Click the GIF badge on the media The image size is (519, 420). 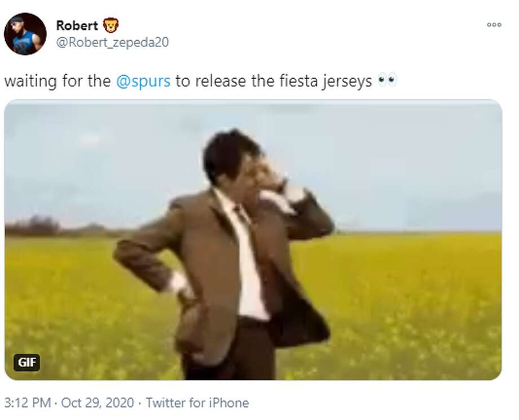point(27,362)
